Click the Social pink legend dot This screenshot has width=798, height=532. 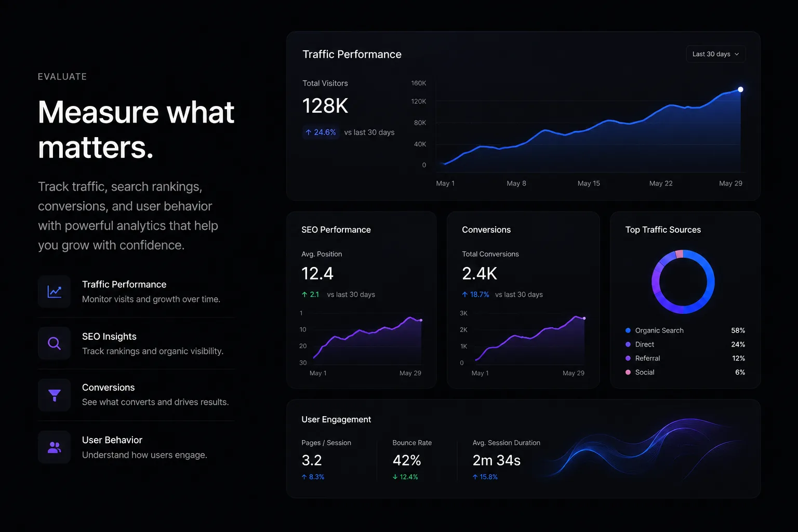click(x=628, y=373)
